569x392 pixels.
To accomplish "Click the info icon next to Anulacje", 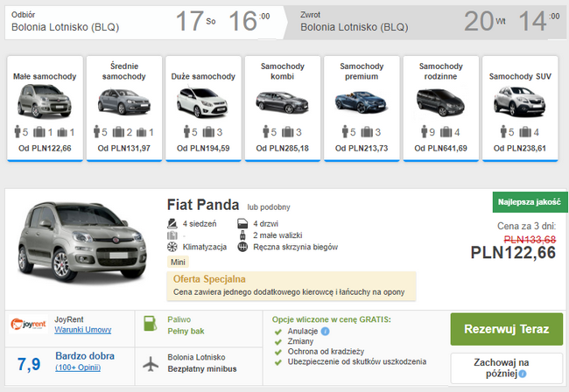I will [x=325, y=331].
